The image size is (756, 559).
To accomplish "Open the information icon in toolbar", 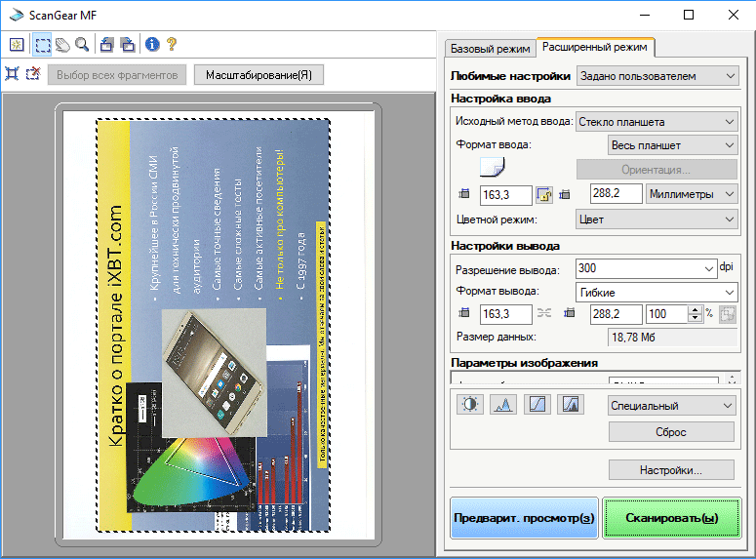I will (x=151, y=44).
